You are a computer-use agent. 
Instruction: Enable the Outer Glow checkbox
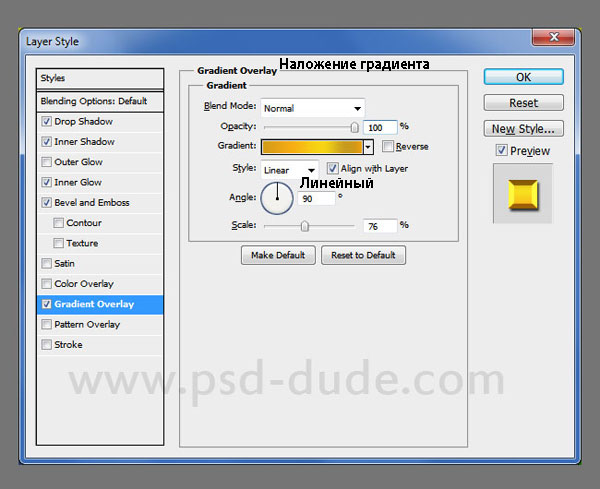click(x=46, y=162)
